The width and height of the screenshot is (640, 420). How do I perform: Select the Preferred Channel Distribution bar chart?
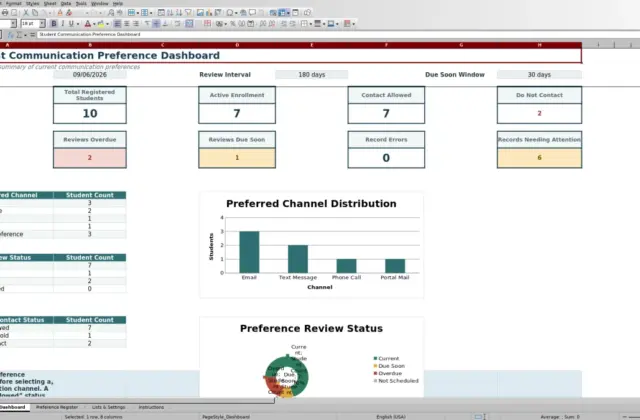click(311, 245)
